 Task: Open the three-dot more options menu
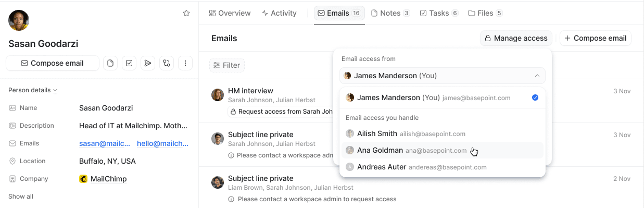click(x=185, y=63)
